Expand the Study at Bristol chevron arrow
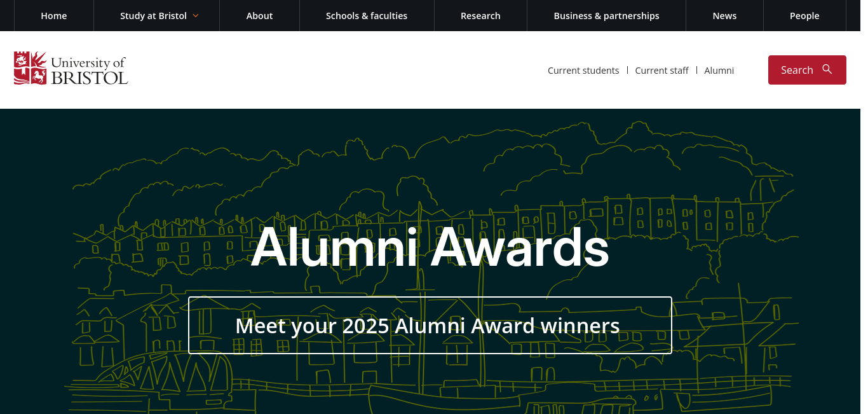 click(x=196, y=15)
